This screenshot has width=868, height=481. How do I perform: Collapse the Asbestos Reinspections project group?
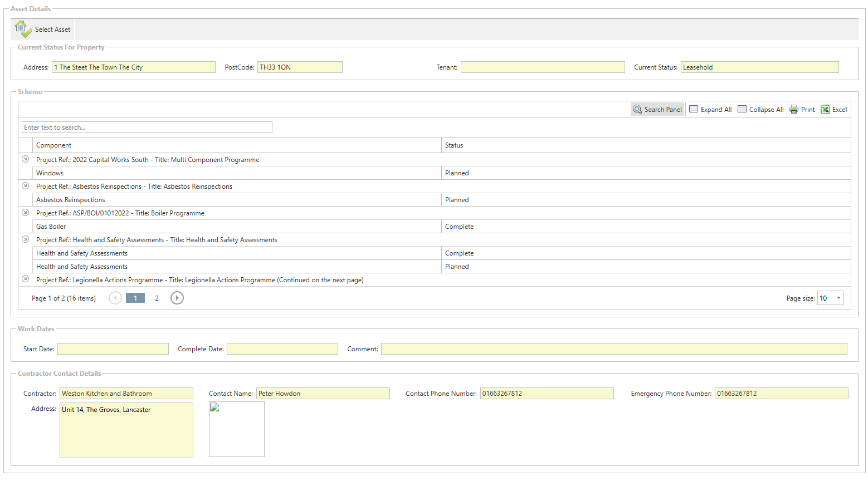[25, 186]
